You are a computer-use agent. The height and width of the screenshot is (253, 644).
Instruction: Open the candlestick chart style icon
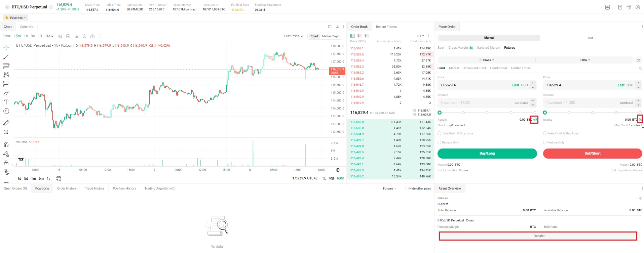coord(60,36)
